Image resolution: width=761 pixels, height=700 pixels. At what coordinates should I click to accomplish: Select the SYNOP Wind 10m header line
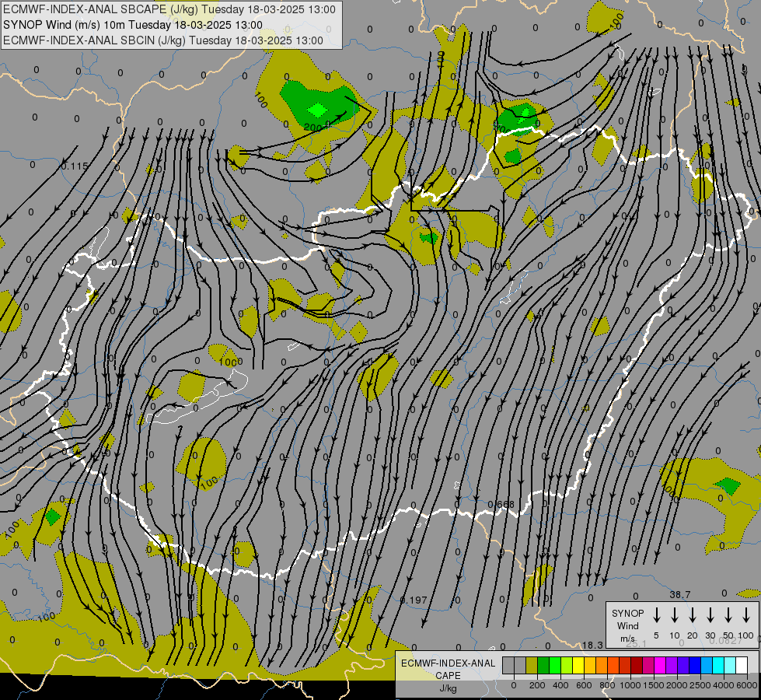(133, 25)
